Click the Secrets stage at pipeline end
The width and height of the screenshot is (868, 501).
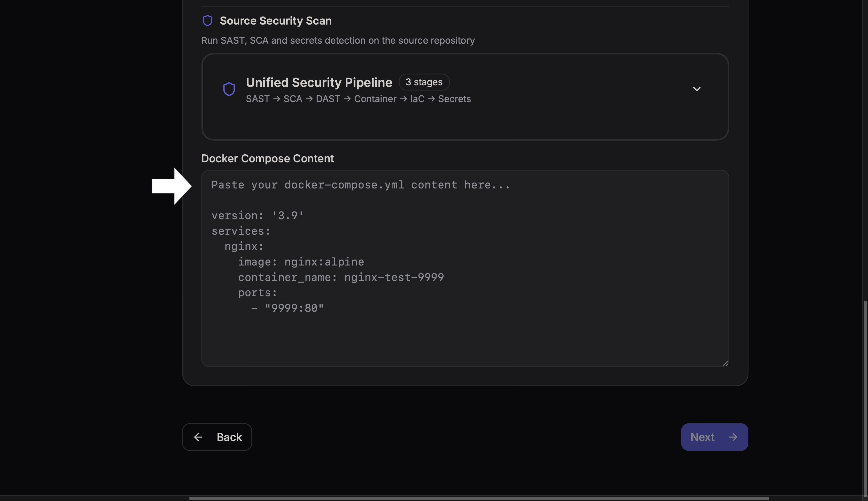[x=454, y=99]
